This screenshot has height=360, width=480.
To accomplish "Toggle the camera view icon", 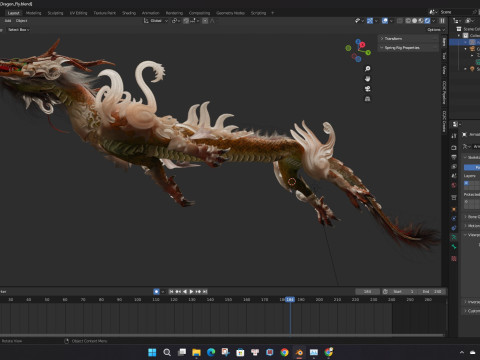I will [x=367, y=89].
